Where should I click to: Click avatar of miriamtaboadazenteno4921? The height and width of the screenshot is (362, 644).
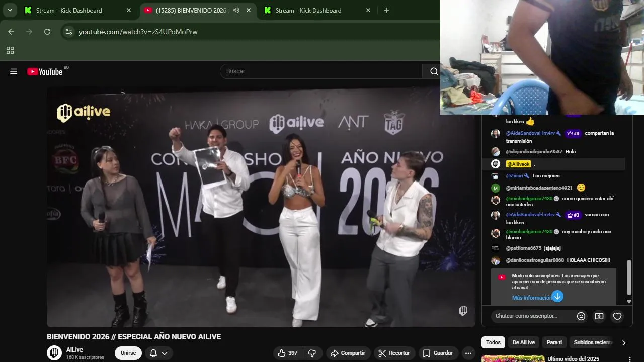[496, 188]
